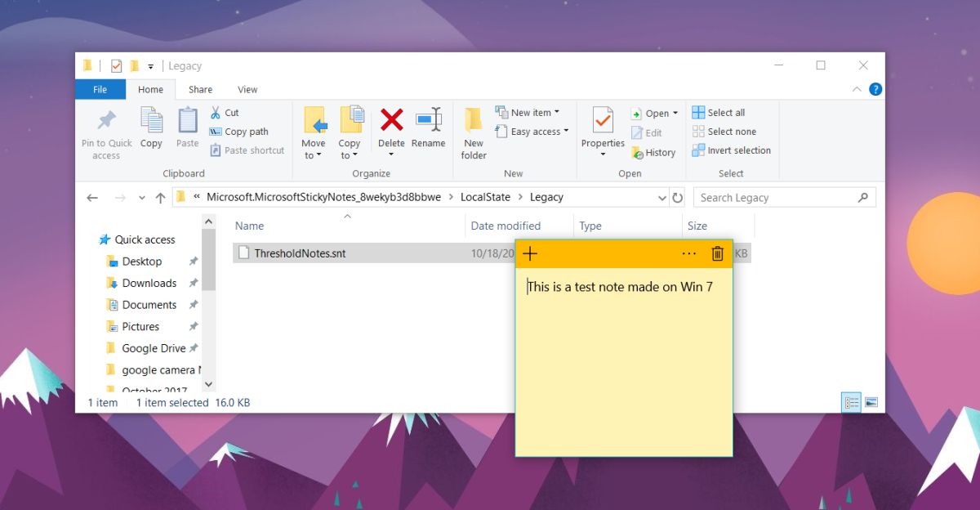This screenshot has height=510, width=980.
Task: Click the Help question mark icon
Action: click(875, 89)
